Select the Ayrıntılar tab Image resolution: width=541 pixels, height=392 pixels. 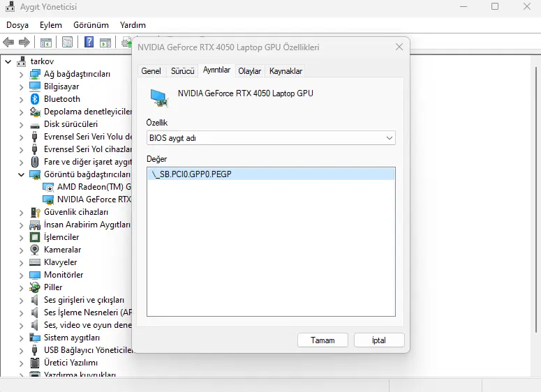tap(216, 70)
